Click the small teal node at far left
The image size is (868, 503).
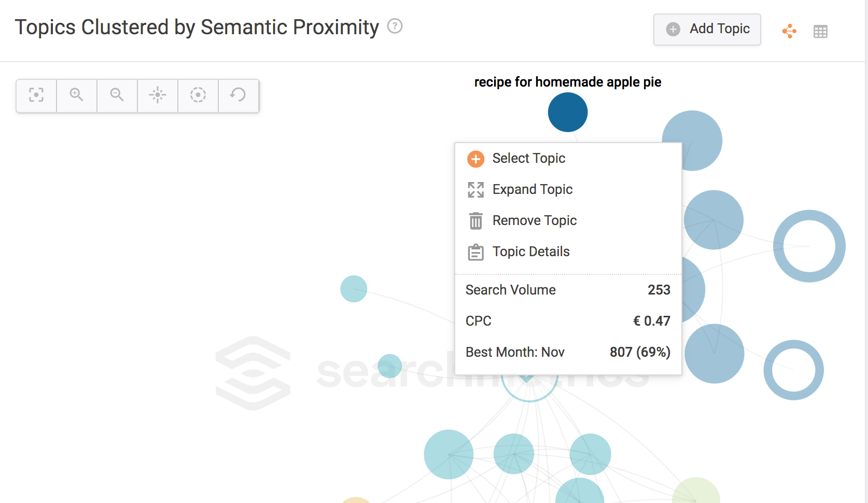(x=354, y=289)
